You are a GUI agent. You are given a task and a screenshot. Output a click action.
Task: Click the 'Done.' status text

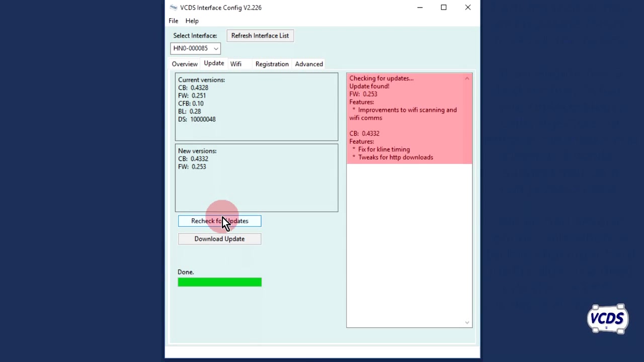tap(186, 272)
